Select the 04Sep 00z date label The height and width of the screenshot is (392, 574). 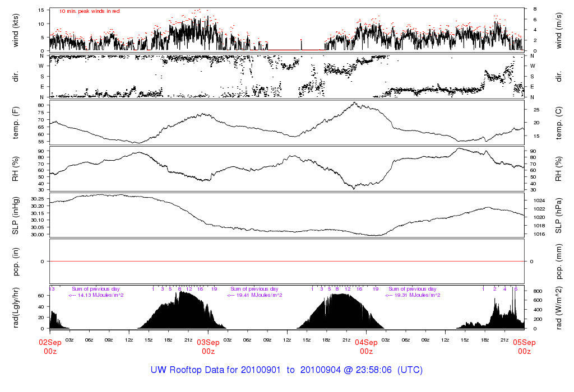pyautogui.click(x=366, y=347)
